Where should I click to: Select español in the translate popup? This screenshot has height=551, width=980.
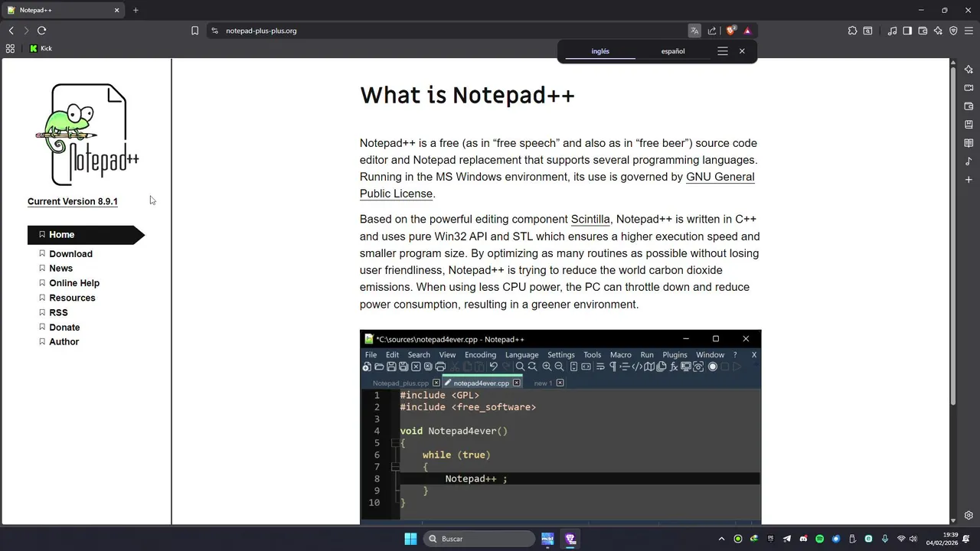coord(673,51)
